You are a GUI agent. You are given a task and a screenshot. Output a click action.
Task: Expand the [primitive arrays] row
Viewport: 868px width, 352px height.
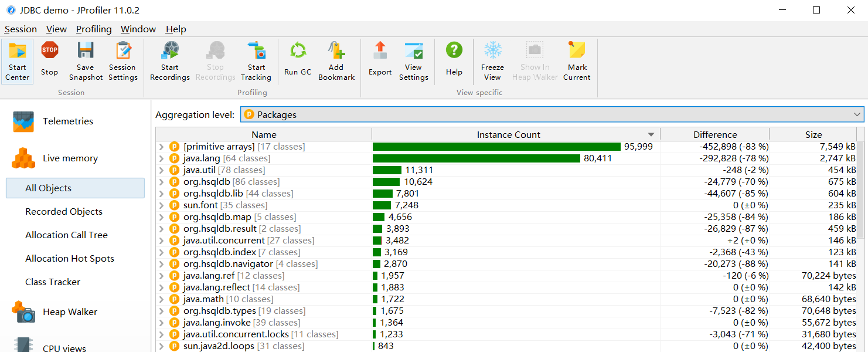pos(162,147)
